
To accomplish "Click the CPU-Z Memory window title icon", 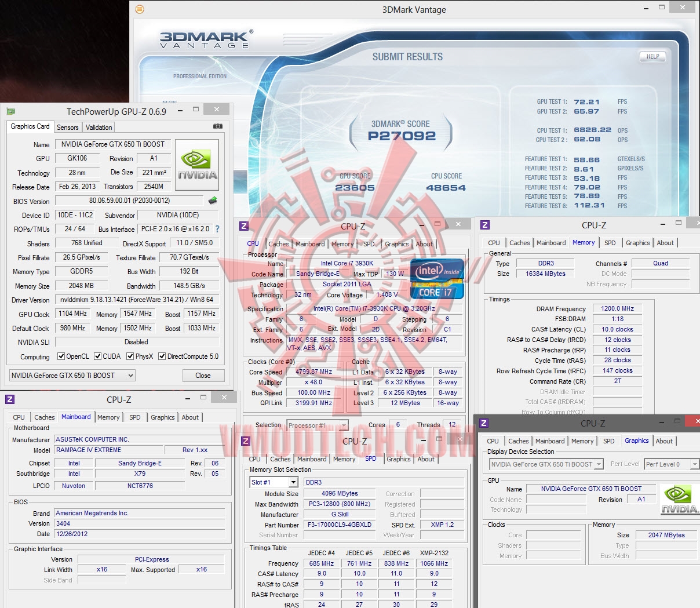I will coord(485,225).
